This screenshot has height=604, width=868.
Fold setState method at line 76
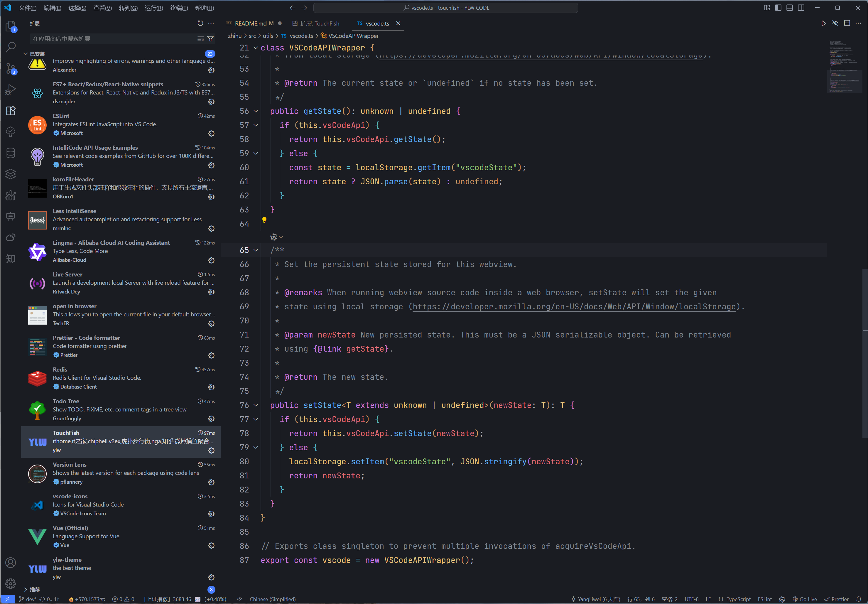256,405
